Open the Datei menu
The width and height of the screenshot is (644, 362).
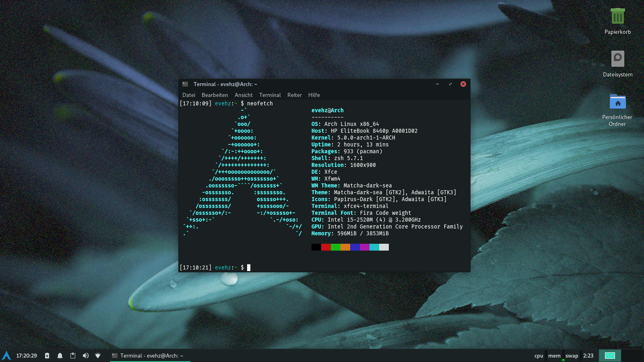coord(189,95)
